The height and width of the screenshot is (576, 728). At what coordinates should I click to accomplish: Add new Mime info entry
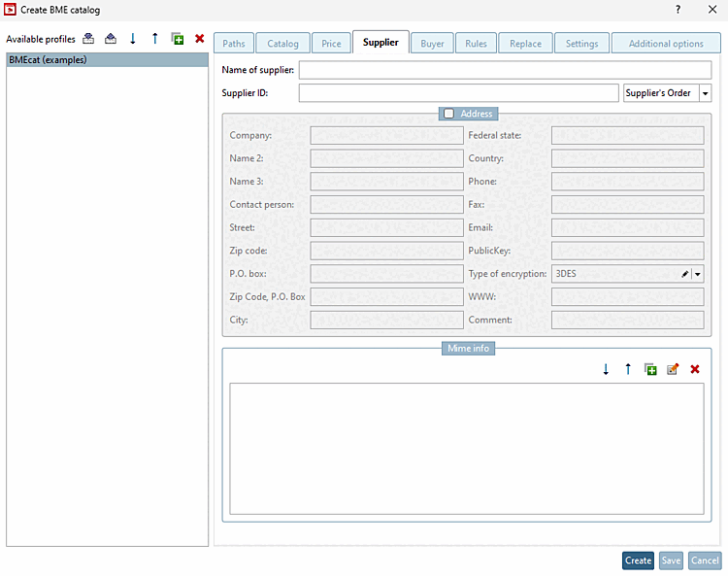click(x=650, y=369)
